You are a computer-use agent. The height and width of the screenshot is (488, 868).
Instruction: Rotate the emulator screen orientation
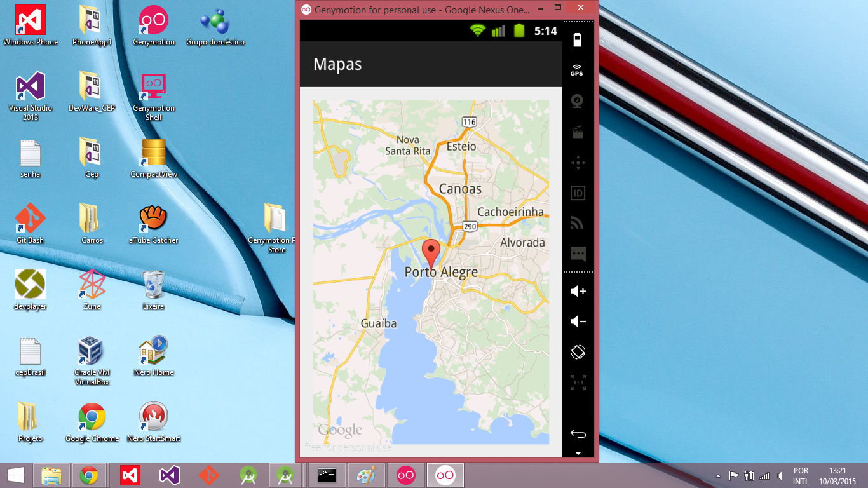tap(578, 351)
